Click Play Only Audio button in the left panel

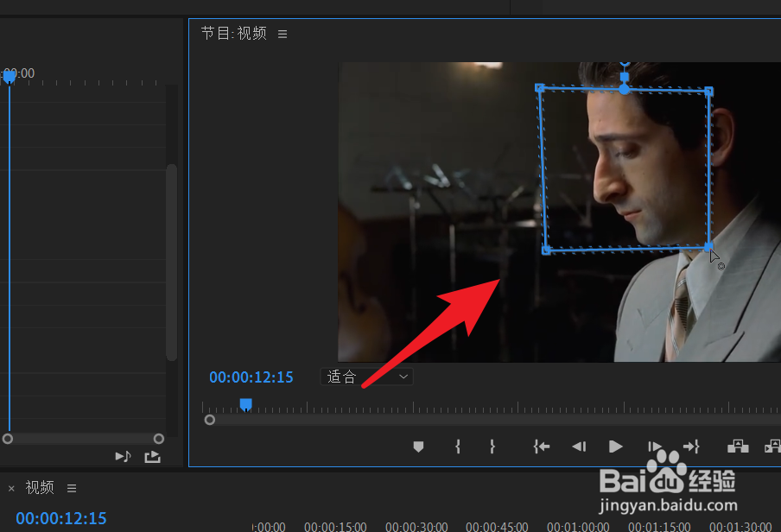(123, 456)
